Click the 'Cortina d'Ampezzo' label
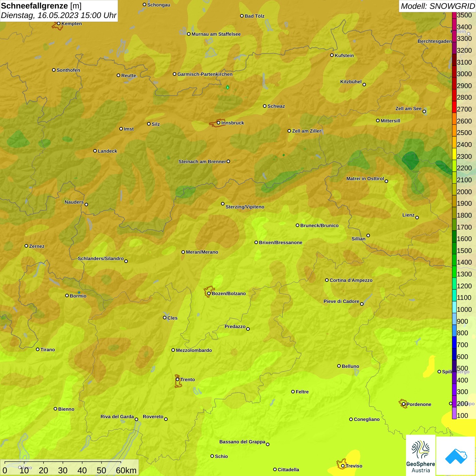This screenshot has width=476, height=476. coord(351,280)
